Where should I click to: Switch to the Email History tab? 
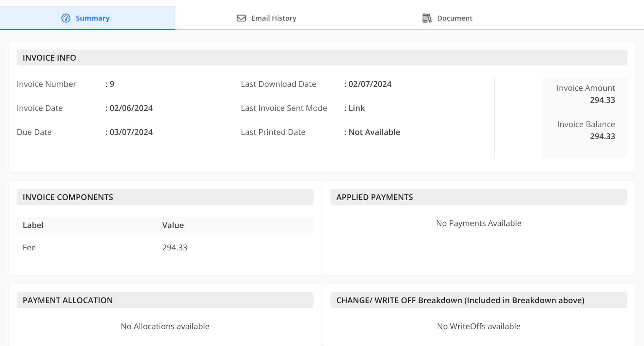pyautogui.click(x=266, y=18)
